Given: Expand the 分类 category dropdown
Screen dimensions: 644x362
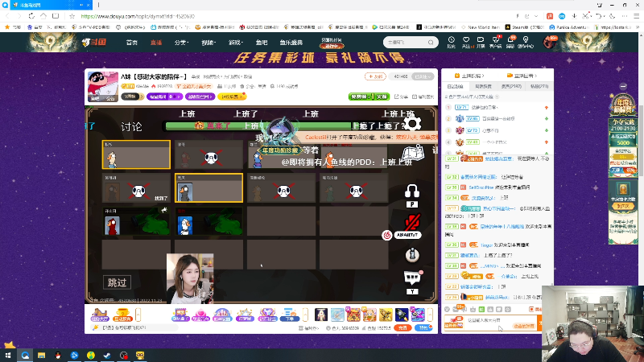Looking at the screenshot, I should click(x=181, y=43).
